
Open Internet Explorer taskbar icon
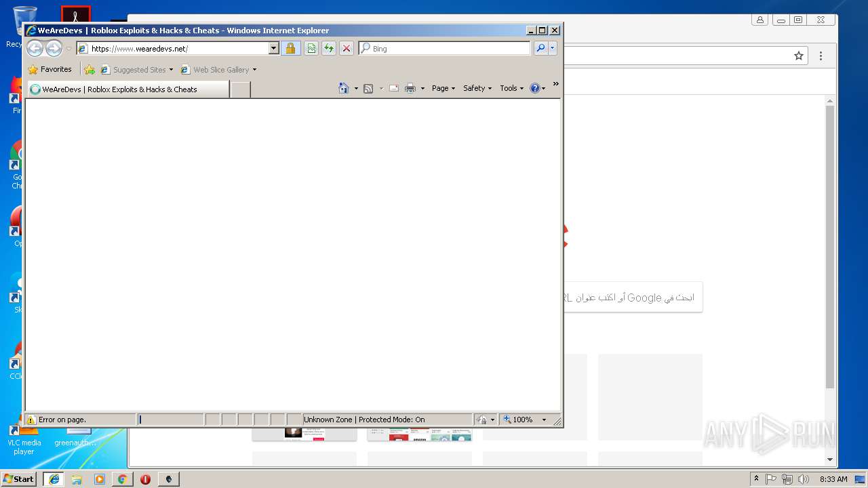54,479
